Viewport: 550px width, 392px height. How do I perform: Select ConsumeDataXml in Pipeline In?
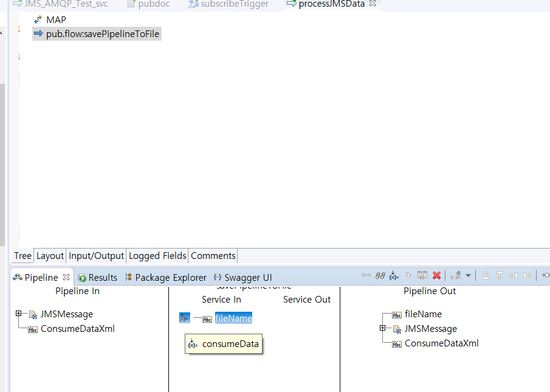[77, 329]
